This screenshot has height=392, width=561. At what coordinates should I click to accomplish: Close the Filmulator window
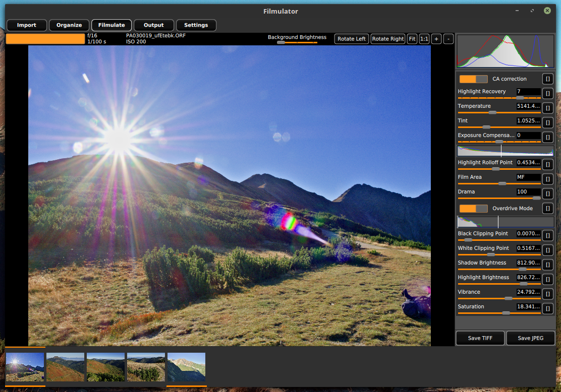coord(547,11)
